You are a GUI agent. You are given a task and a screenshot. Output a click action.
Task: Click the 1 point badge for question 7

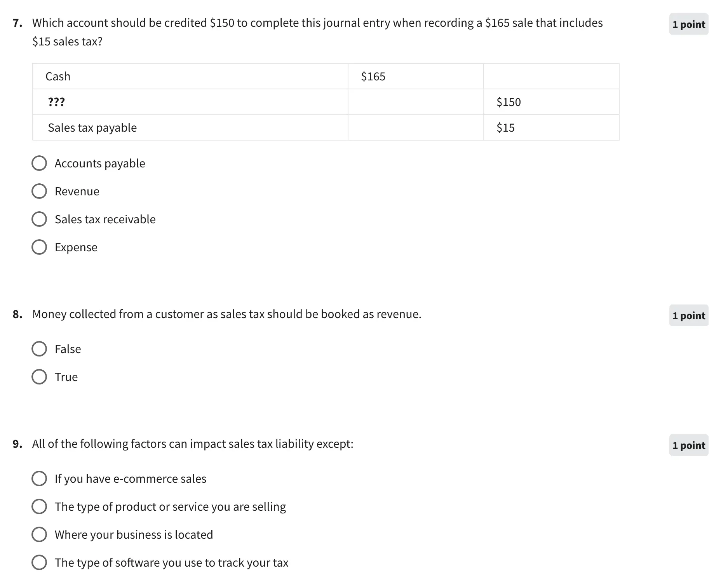point(688,24)
